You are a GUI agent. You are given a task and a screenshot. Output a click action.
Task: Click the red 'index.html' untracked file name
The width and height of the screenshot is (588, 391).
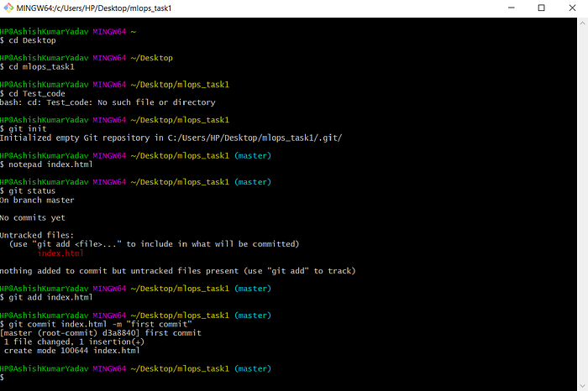pyautogui.click(x=60, y=253)
